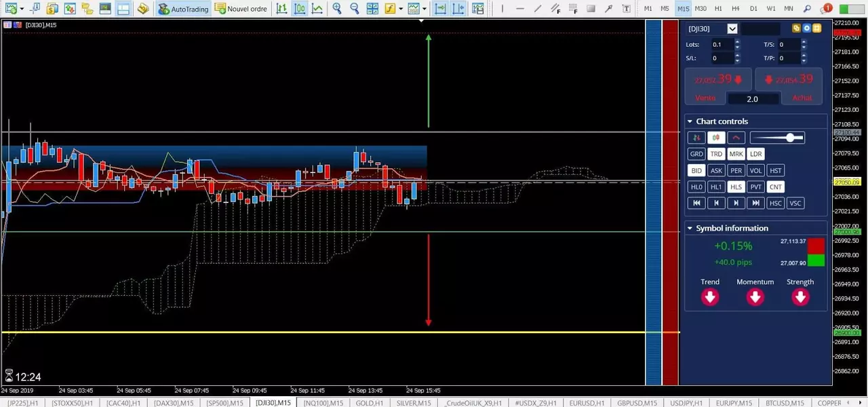Collapse the Chart controls section
The height and width of the screenshot is (407, 868).
(690, 121)
